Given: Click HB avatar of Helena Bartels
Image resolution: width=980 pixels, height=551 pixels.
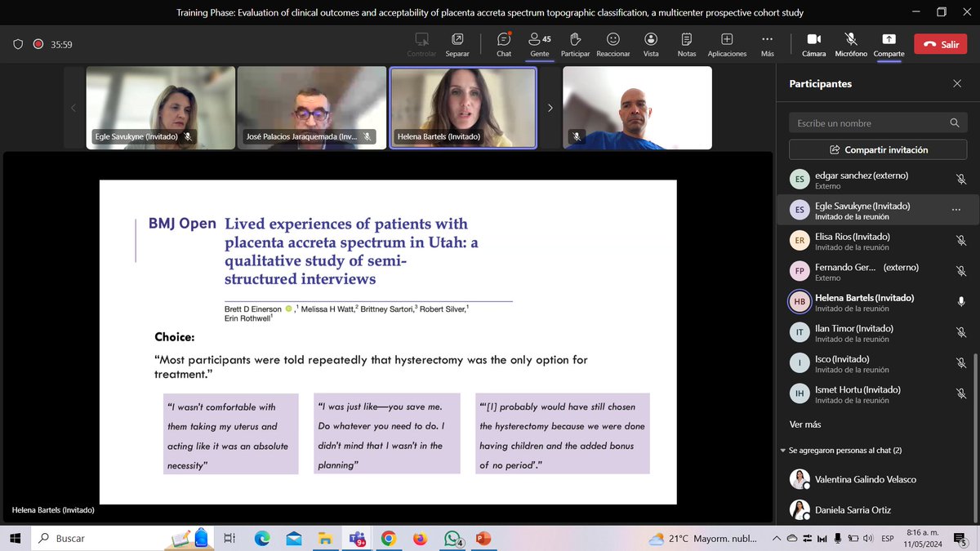Looking at the screenshot, I should (800, 302).
